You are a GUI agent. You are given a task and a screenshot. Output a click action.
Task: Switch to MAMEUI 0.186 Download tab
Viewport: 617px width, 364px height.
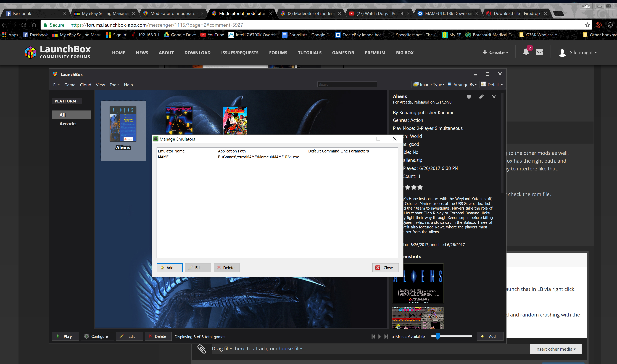448,14
